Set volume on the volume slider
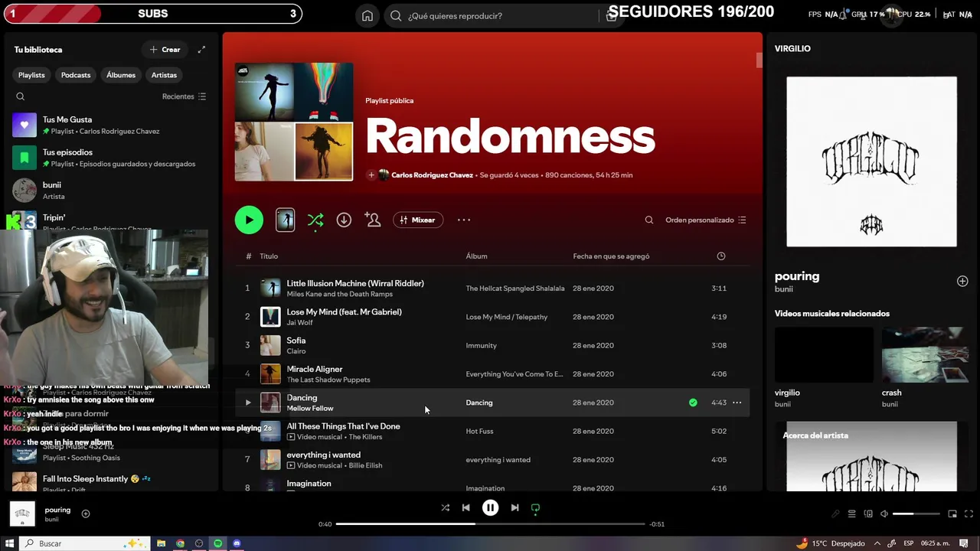980x551 pixels. point(916,514)
